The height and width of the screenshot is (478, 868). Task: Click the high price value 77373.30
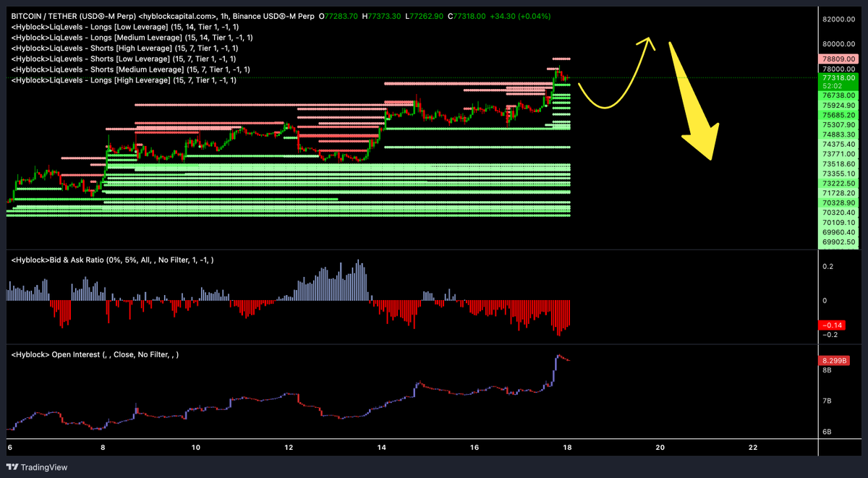click(383, 14)
